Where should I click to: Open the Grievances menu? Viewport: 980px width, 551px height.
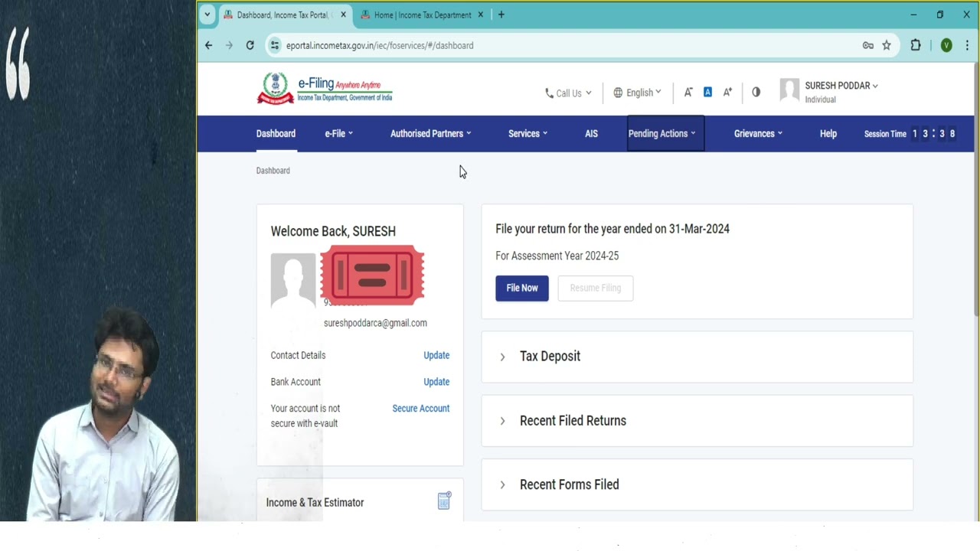[x=758, y=133]
